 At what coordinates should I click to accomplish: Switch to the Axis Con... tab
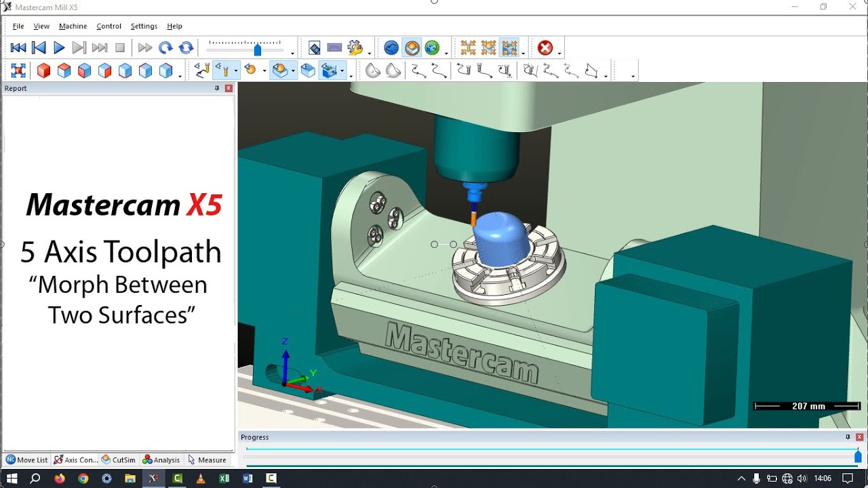pos(75,460)
